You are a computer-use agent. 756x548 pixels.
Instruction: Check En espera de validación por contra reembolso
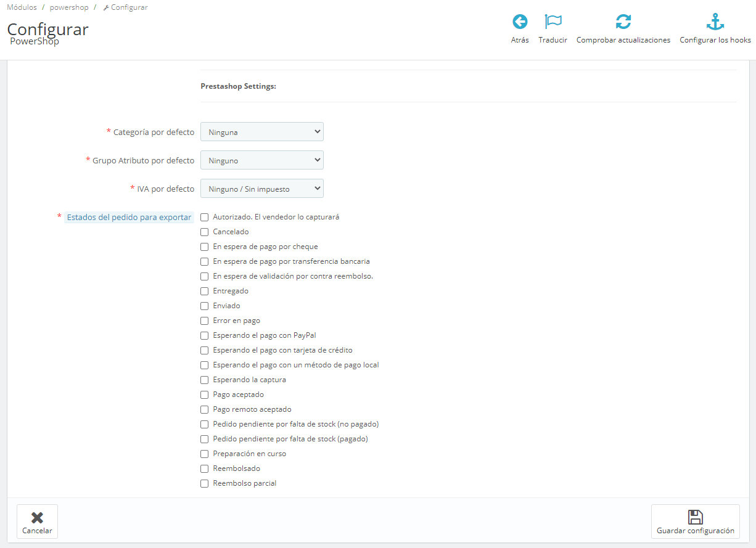pos(205,276)
